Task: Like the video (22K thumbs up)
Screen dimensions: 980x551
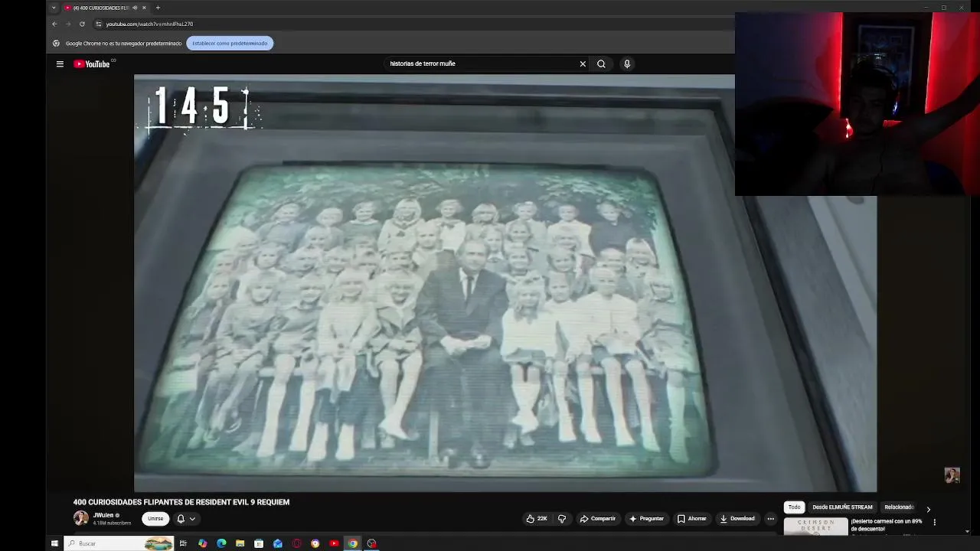Action: pos(537,519)
